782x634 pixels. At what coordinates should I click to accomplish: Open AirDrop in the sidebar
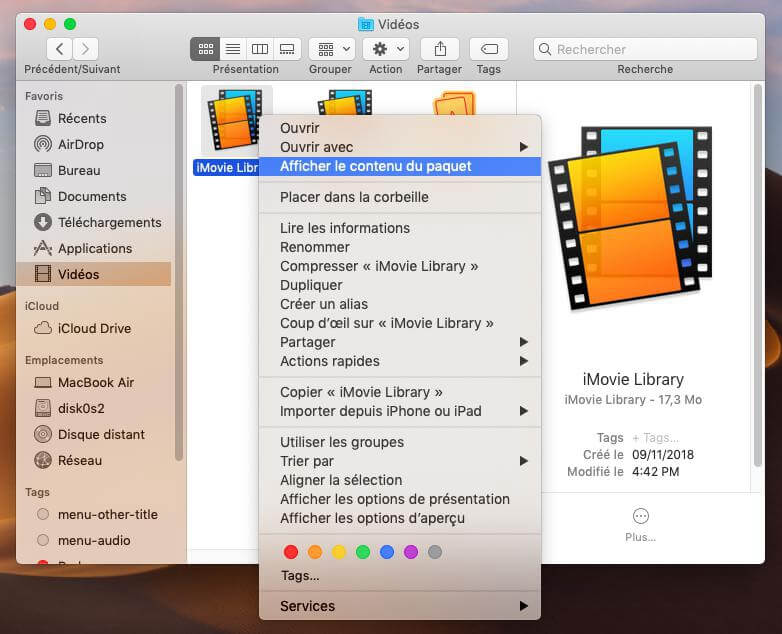click(x=95, y=144)
